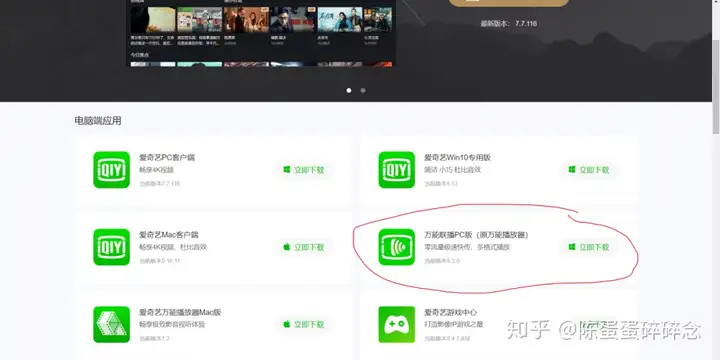Click the Windows logo beside 爱奇艺PC客户端 download
Screen dimensions: 720x360
[287, 169]
